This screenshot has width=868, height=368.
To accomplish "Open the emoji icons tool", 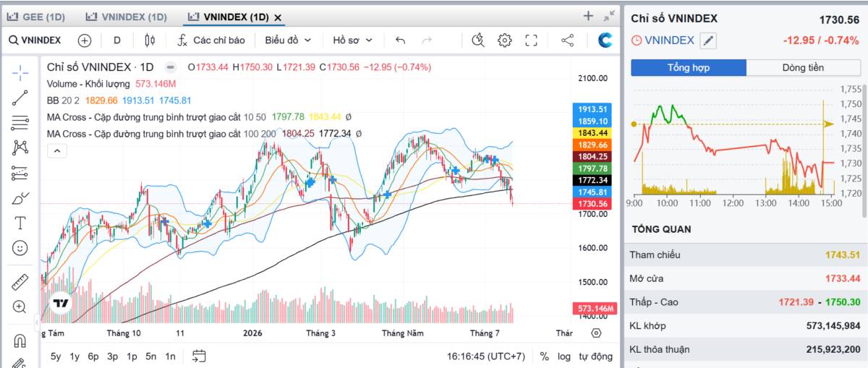I will click(20, 248).
